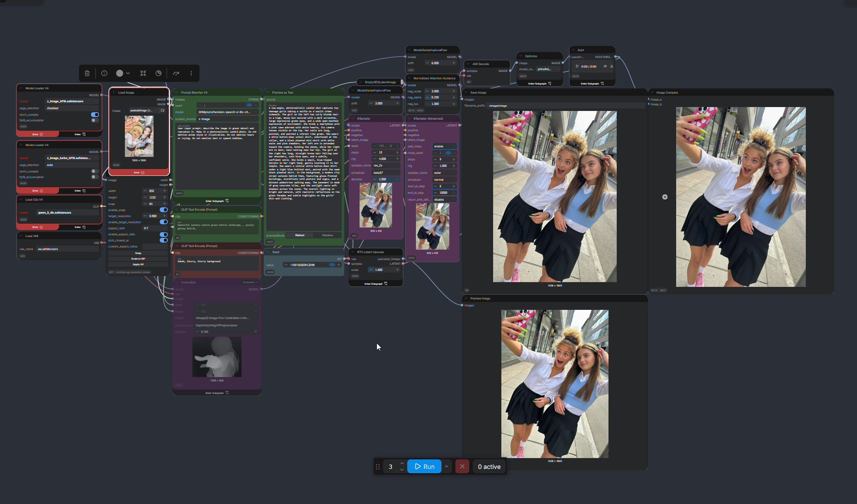Toggle enable_snap switch off

tap(164, 210)
